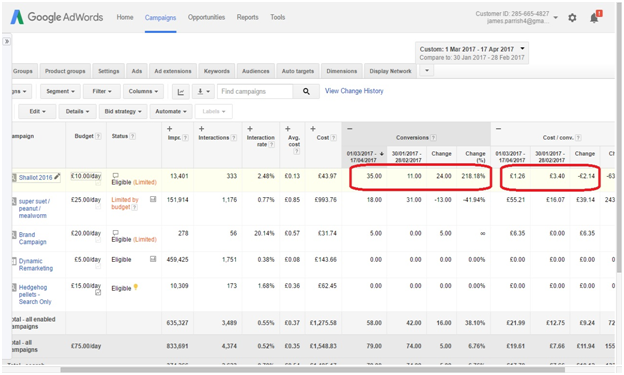Open the Dynamic Remarketing campaign link

[x=36, y=264]
